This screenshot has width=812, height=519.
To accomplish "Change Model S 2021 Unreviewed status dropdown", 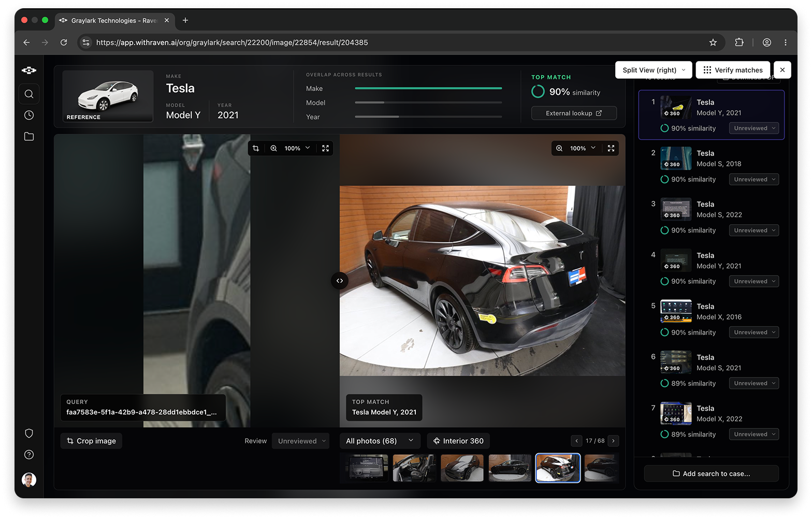I will [x=755, y=383].
